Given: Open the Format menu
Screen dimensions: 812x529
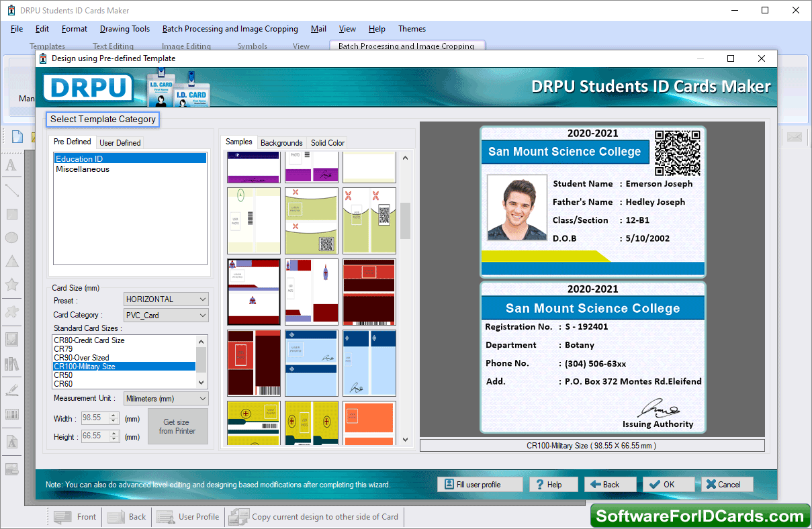Looking at the screenshot, I should click(75, 29).
